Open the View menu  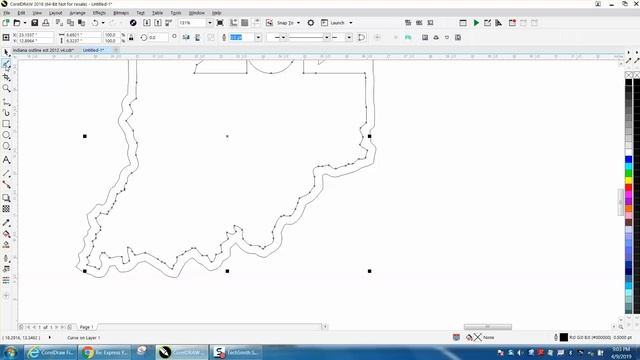[x=37, y=13]
